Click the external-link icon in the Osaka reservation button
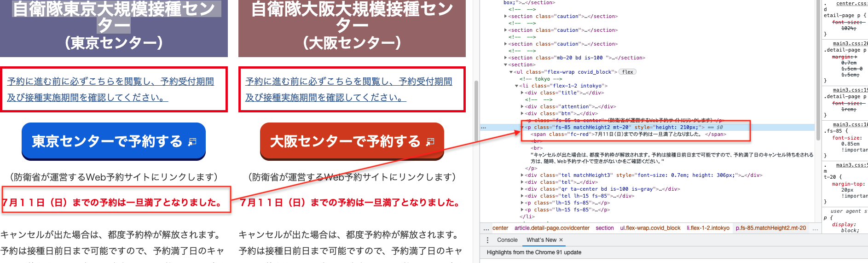 430,142
